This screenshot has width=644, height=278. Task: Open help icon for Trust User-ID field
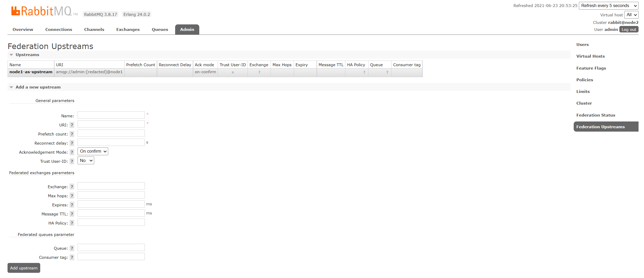(72, 161)
